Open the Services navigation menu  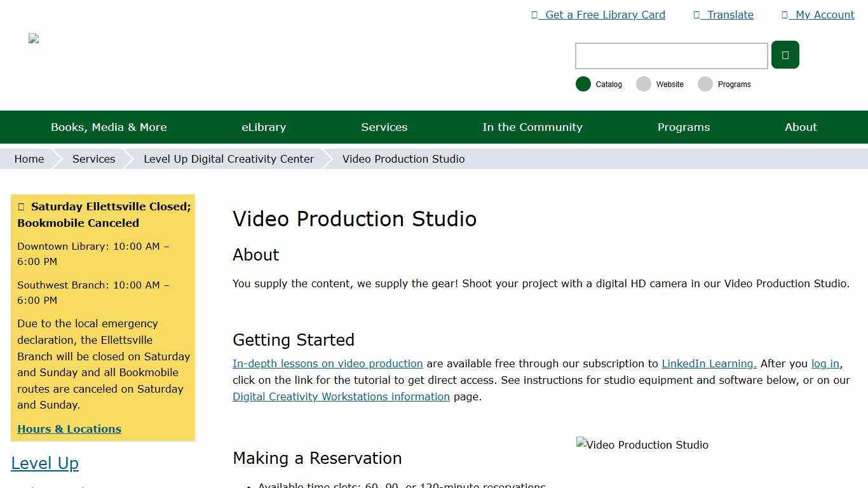[x=384, y=127]
